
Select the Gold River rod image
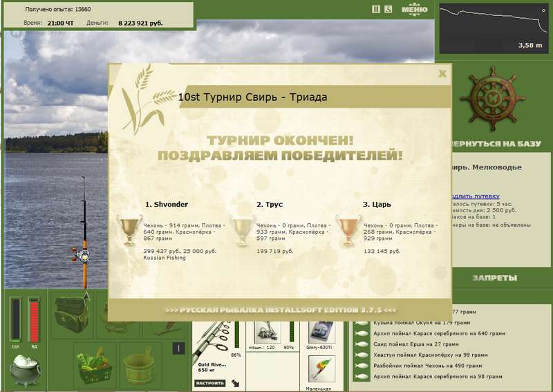coord(212,342)
